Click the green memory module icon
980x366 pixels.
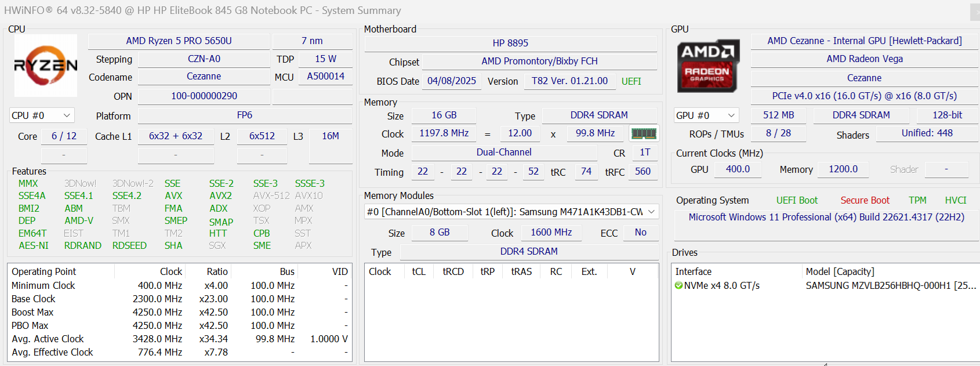pos(644,133)
